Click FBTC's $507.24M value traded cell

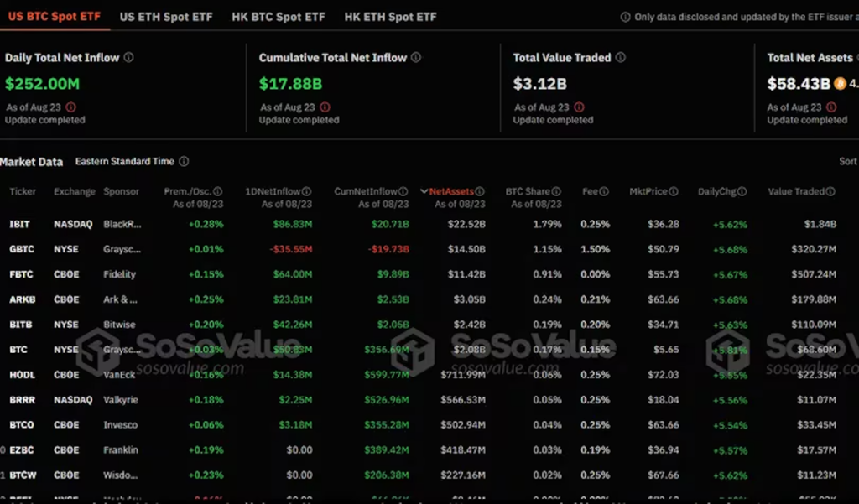click(x=814, y=274)
